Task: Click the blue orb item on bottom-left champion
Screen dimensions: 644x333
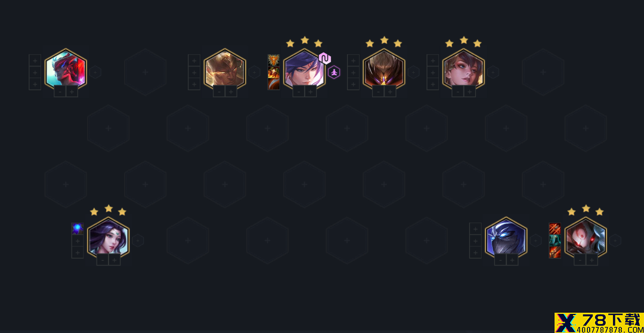Action: (78, 229)
